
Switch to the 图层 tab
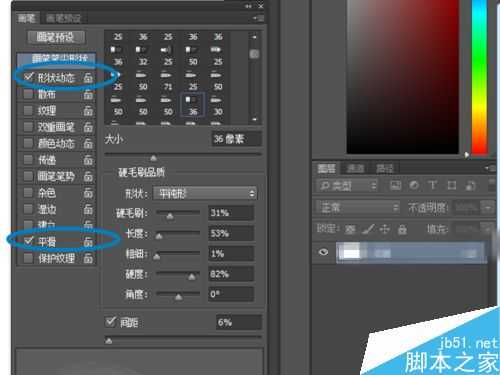326,168
